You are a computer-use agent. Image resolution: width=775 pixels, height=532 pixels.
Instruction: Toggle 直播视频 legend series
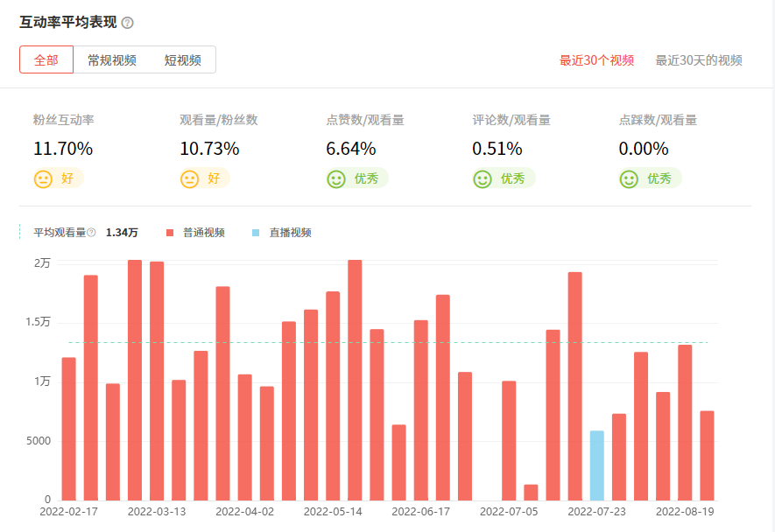click(290, 233)
